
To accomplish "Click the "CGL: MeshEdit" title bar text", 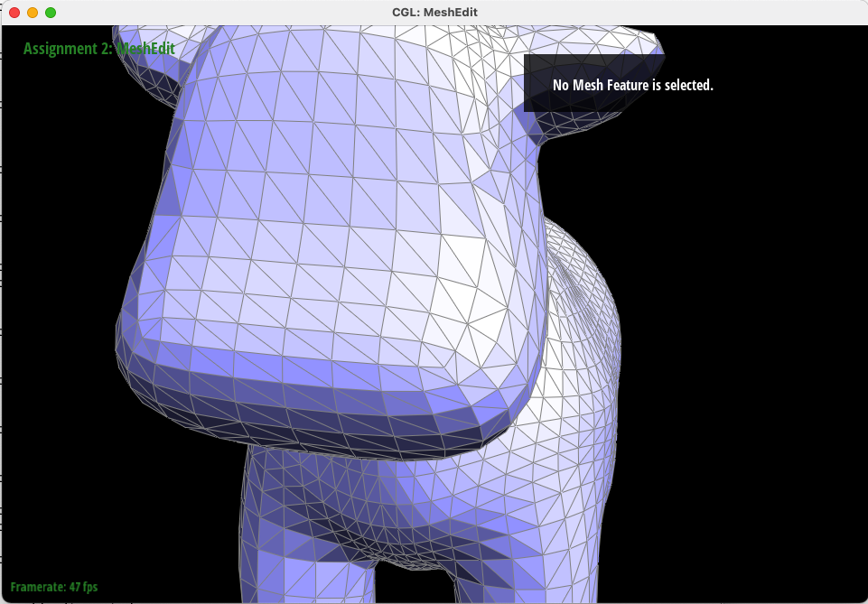I will pyautogui.click(x=434, y=12).
